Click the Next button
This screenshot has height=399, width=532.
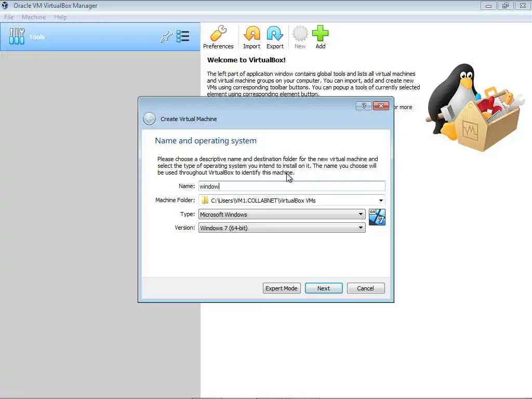pos(324,288)
